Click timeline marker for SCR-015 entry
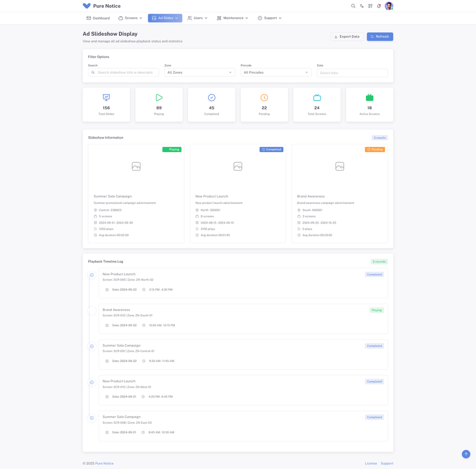Screen dimensions: 476x469 [x=92, y=382]
